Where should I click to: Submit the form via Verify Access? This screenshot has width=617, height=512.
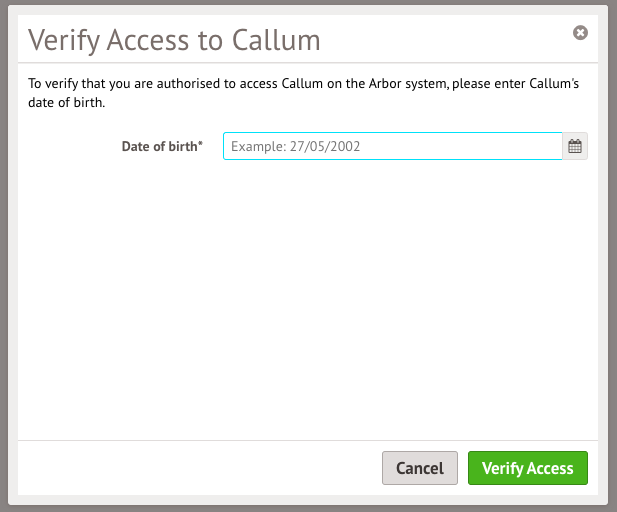(528, 468)
